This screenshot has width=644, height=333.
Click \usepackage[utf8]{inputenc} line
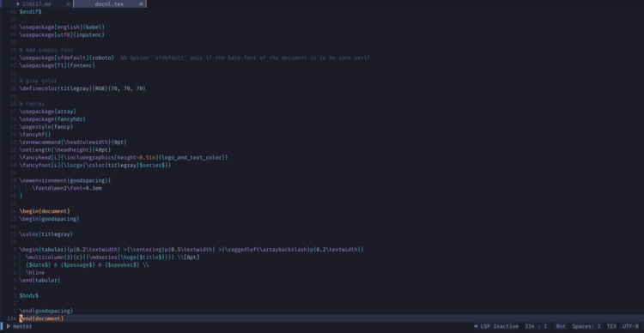[x=62, y=34]
